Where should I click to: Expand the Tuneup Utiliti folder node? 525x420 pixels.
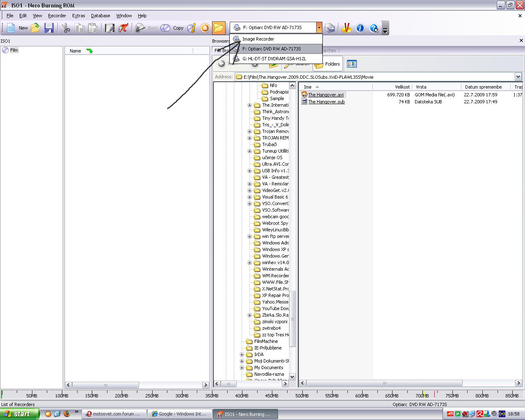[249, 151]
